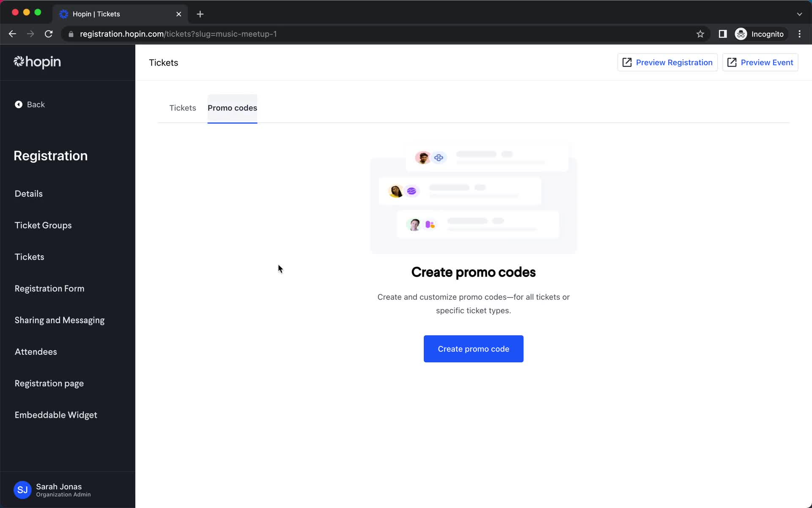Click the Back navigation icon
This screenshot has width=812, height=508.
point(18,104)
